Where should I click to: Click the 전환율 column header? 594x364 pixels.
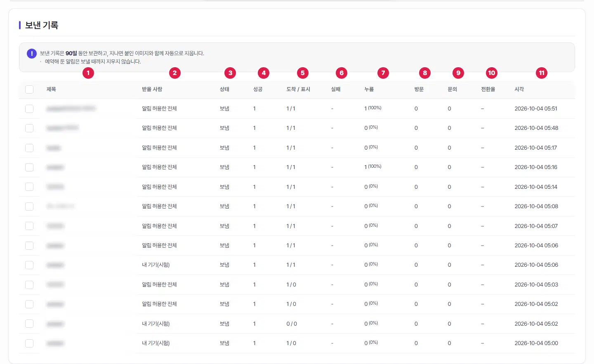tap(488, 89)
